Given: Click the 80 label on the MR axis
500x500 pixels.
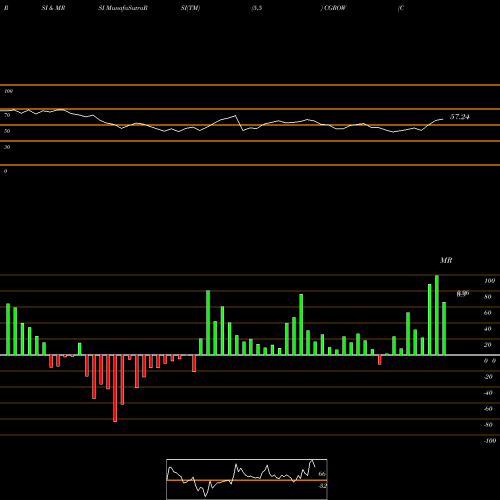Looking at the screenshot, I should pyautogui.click(x=488, y=297).
